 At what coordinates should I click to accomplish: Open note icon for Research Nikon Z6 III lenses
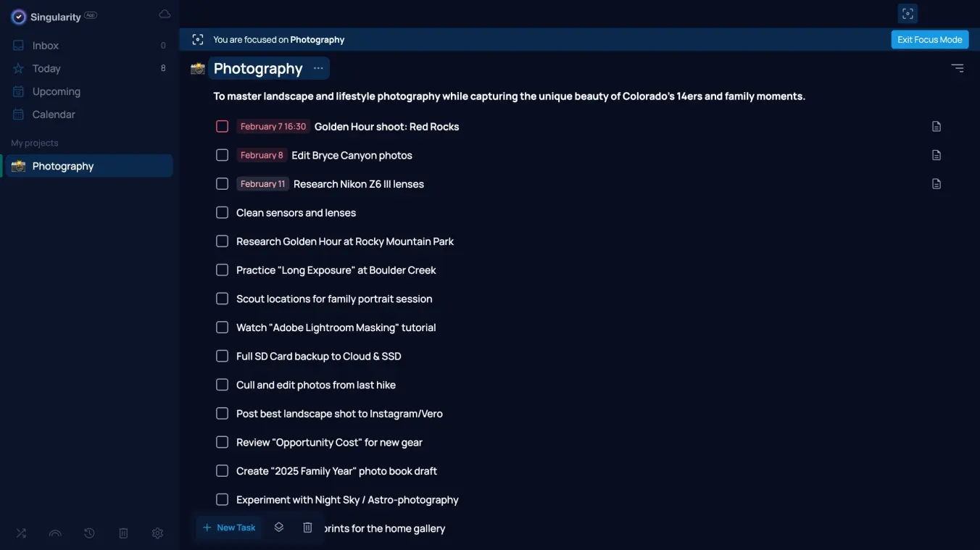pos(936,184)
